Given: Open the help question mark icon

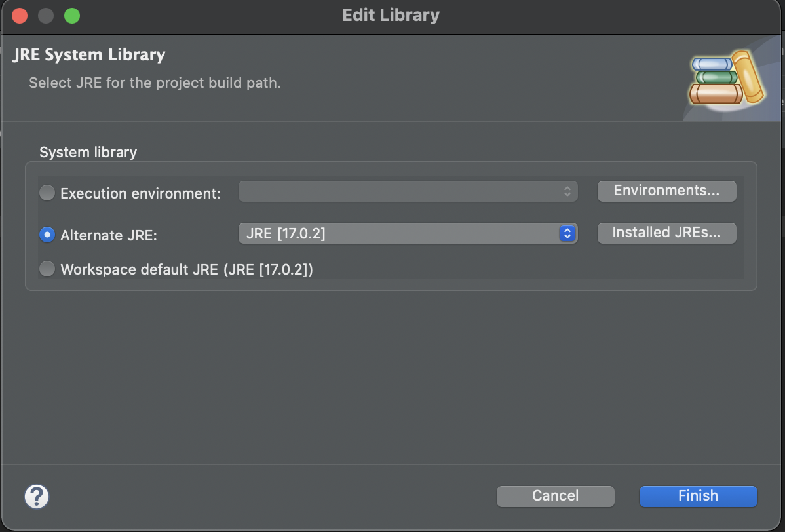Looking at the screenshot, I should [37, 497].
